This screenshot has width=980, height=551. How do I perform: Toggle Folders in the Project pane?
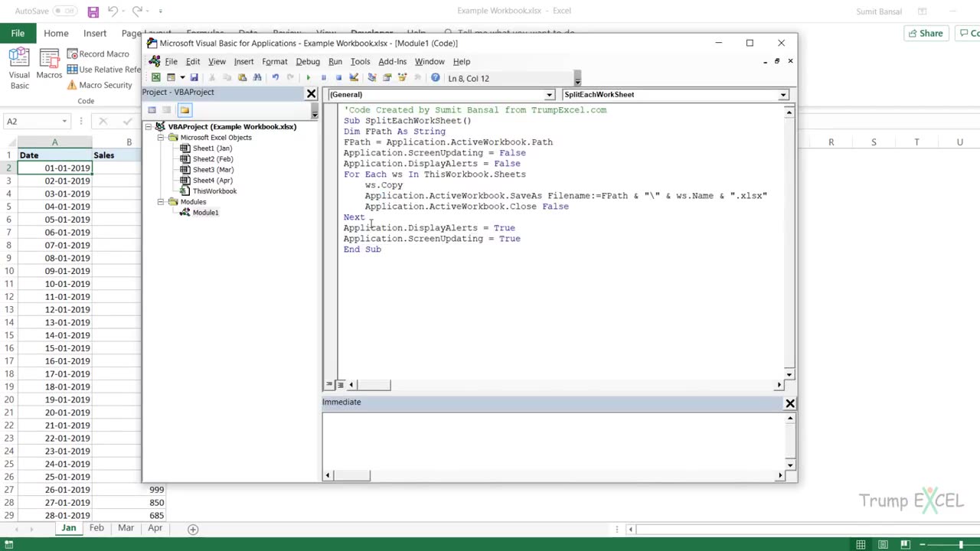[x=185, y=109]
